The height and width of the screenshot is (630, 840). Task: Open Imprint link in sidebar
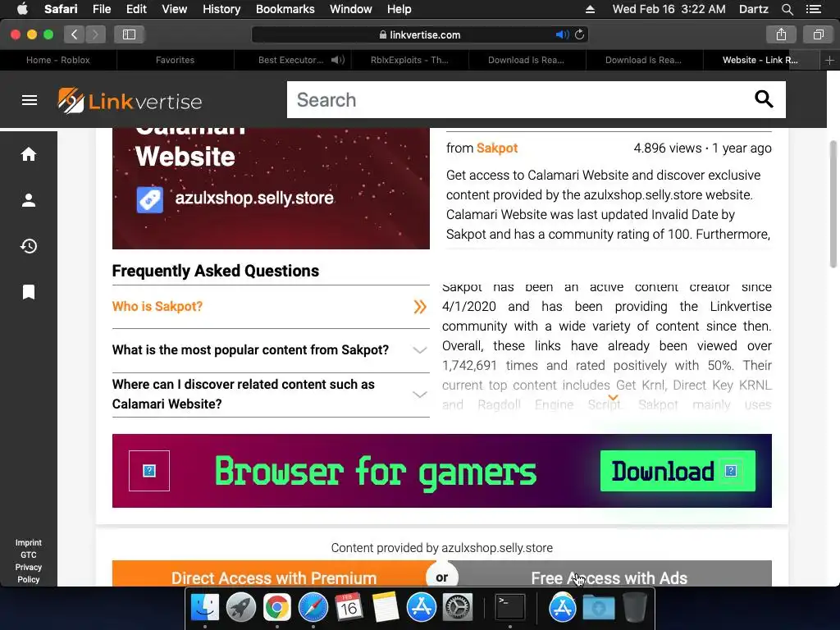coord(29,543)
